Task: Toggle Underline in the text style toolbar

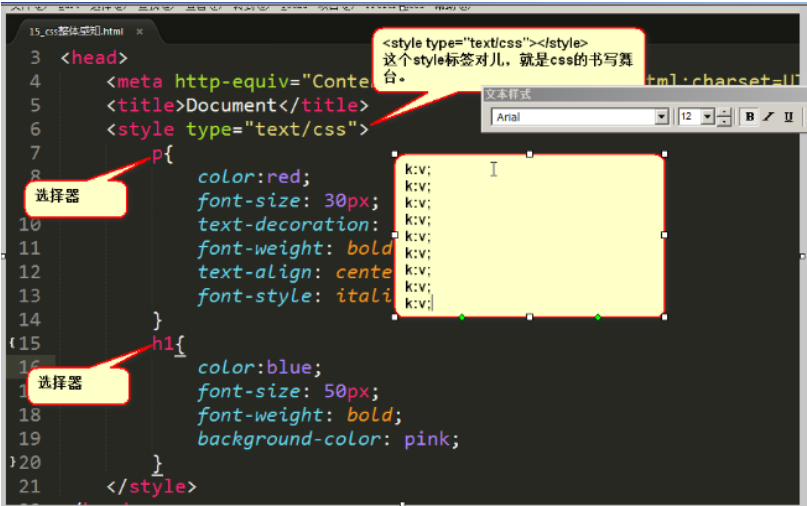Action: click(x=788, y=117)
